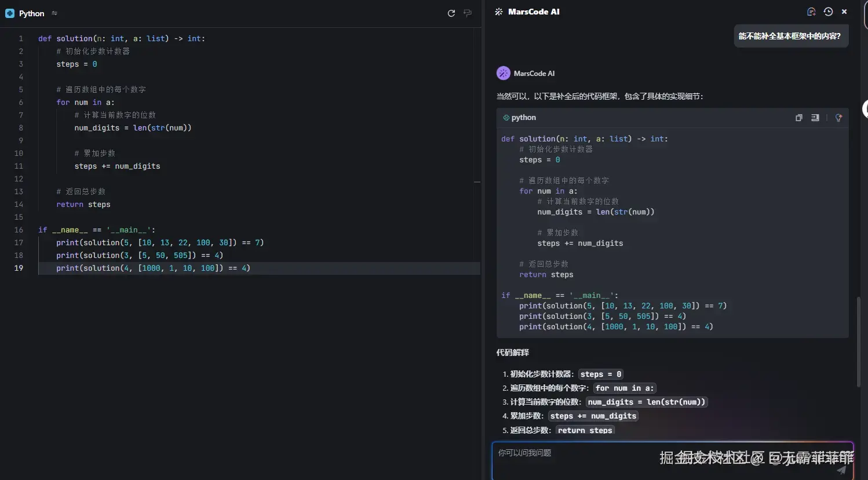Click the editor minimap position marker
This screenshot has height=480, width=868.
477,182
